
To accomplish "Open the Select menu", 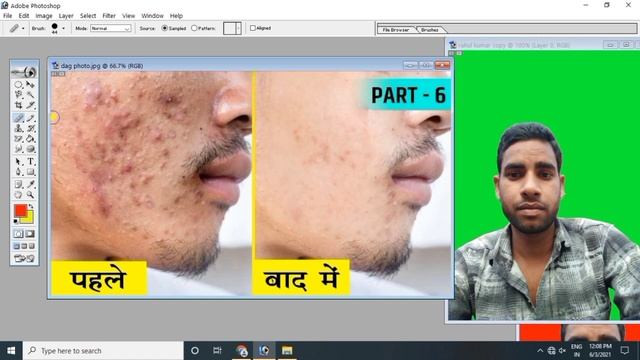I will pos(88,16).
